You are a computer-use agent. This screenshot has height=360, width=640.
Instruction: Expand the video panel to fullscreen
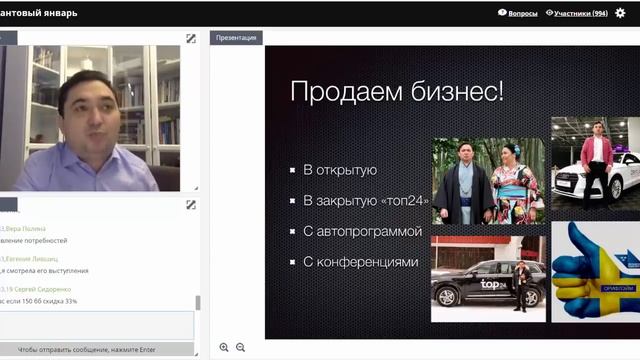pos(191,38)
